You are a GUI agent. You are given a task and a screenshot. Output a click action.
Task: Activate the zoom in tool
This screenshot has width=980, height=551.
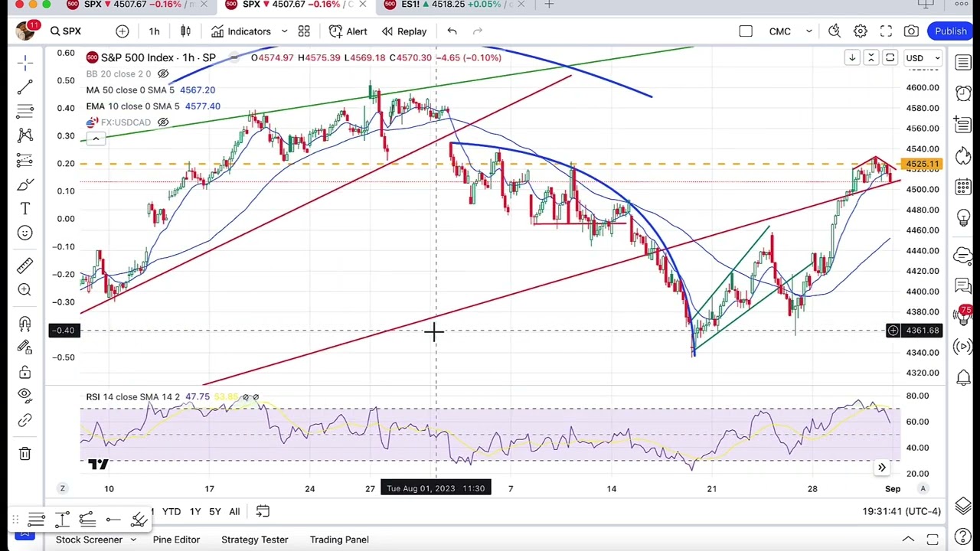coord(24,289)
